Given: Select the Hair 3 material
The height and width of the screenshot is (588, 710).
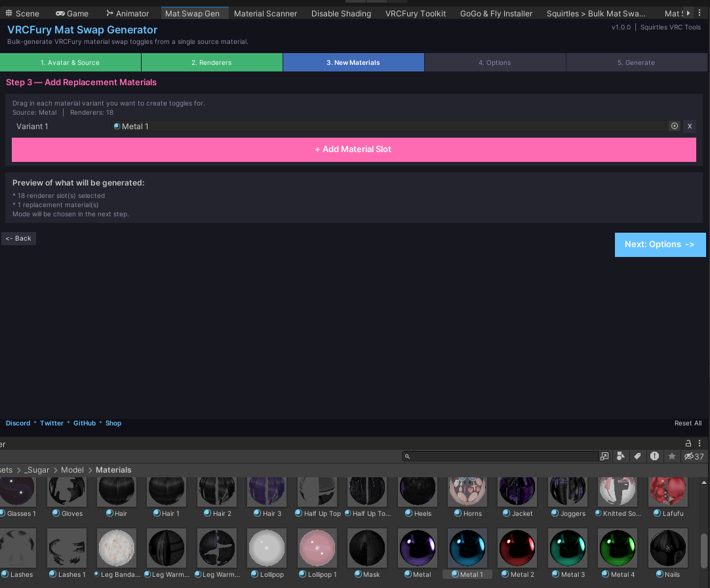Looking at the screenshot, I should [267, 497].
